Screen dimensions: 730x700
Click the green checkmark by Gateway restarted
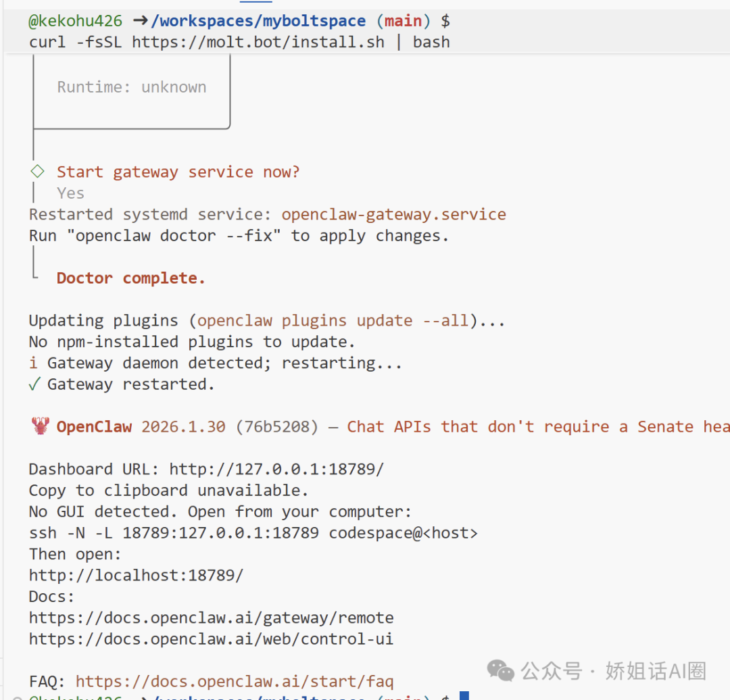pos(34,384)
